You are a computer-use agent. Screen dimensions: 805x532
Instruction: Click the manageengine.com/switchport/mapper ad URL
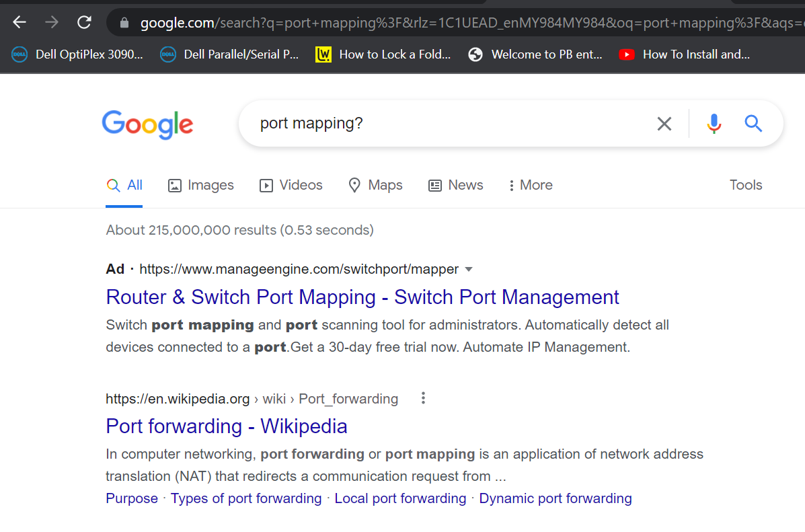tap(299, 269)
